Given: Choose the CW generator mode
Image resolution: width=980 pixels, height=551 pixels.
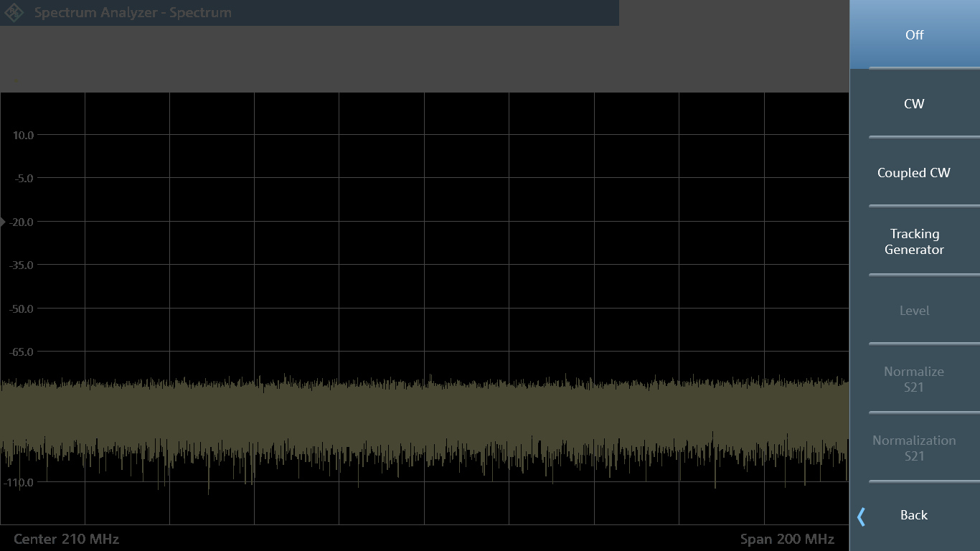Looking at the screenshot, I should [x=915, y=104].
